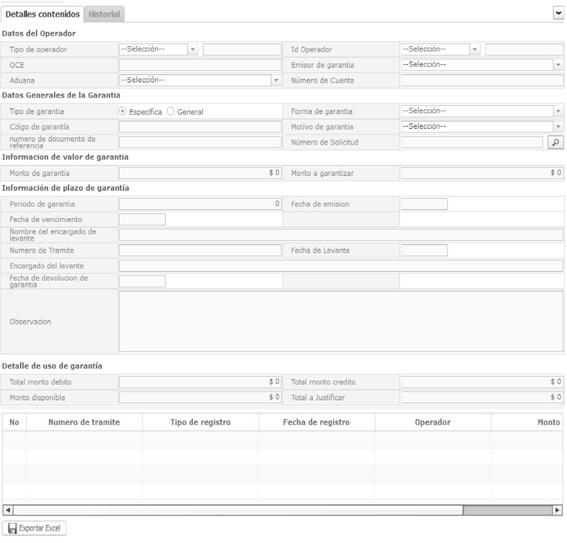
Task: Open the Tipo de operador dropdown
Action: [159, 49]
